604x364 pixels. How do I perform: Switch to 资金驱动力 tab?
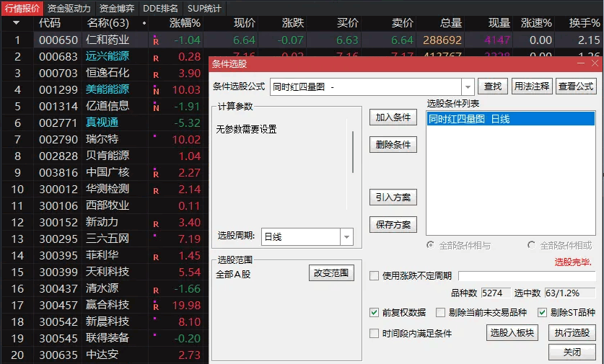click(x=69, y=8)
